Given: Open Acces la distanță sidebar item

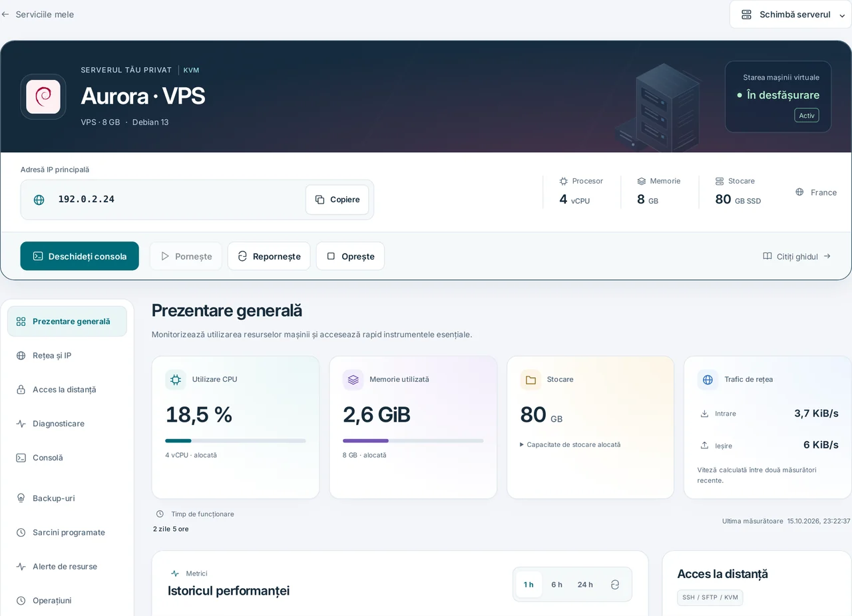Looking at the screenshot, I should pos(67,390).
